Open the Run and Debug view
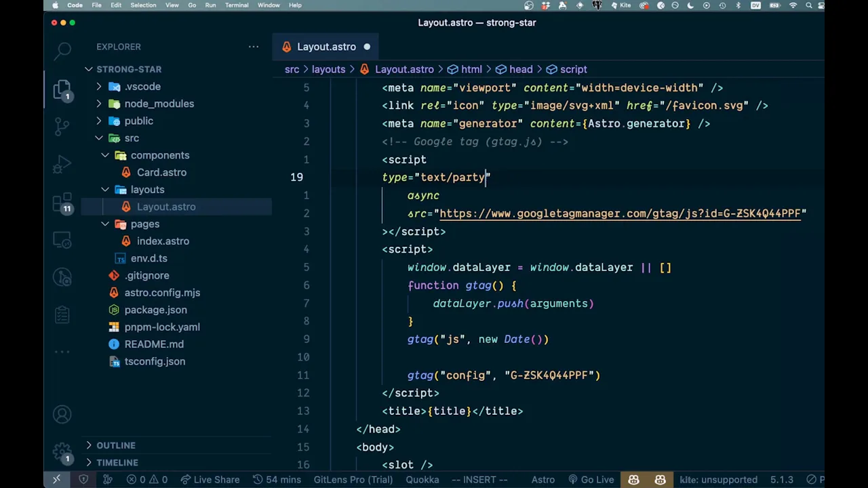 [x=62, y=164]
